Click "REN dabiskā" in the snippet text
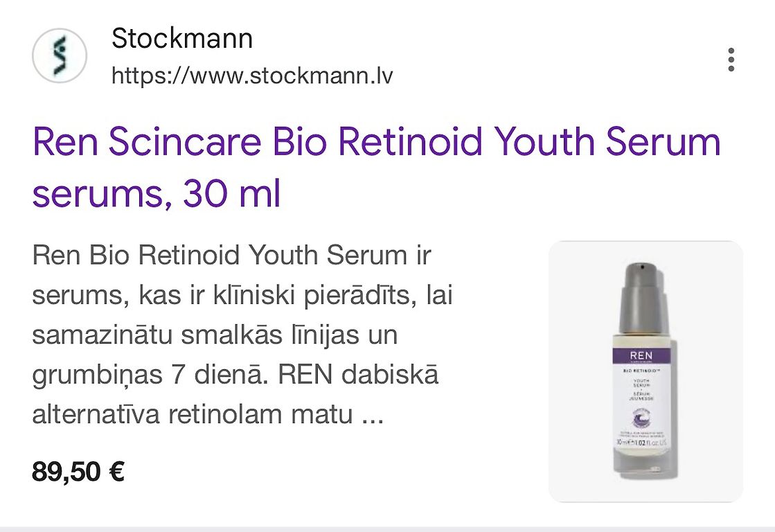 (x=358, y=374)
